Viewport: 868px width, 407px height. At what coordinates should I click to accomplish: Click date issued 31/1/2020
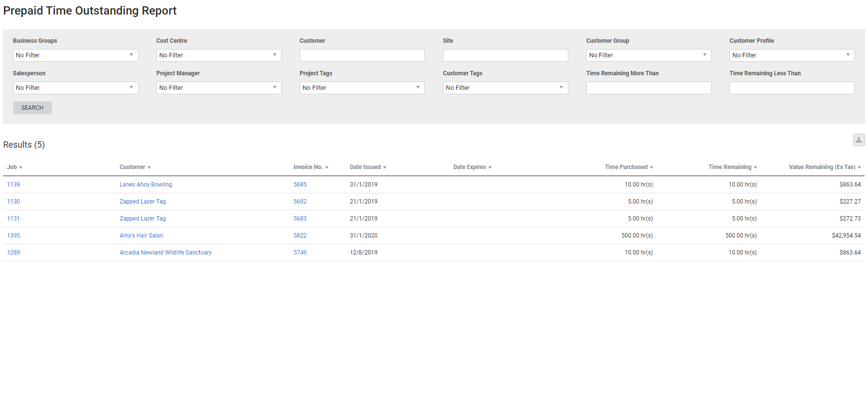[364, 236]
